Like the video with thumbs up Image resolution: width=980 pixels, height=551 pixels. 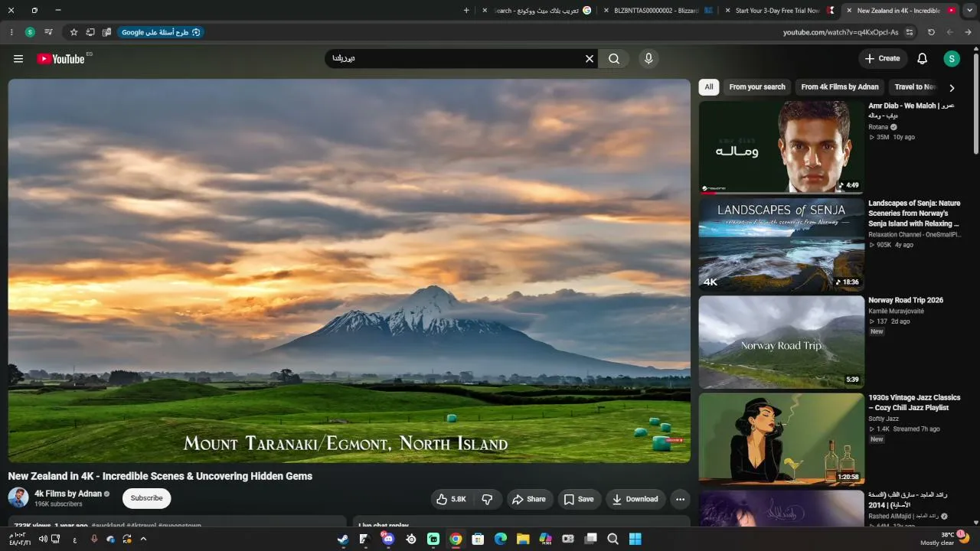tap(452, 499)
